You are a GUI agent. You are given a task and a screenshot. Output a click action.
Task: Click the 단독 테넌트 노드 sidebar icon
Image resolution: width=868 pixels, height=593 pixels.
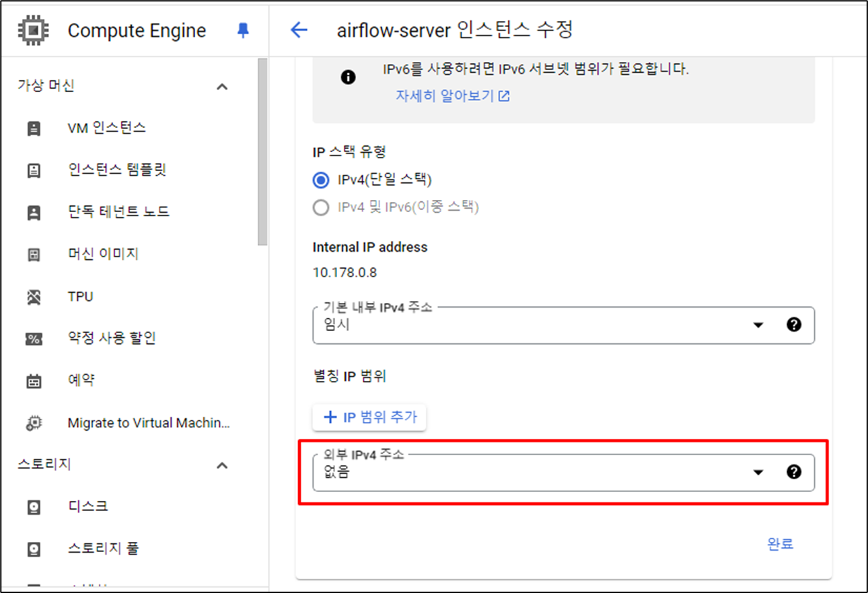coord(34,212)
